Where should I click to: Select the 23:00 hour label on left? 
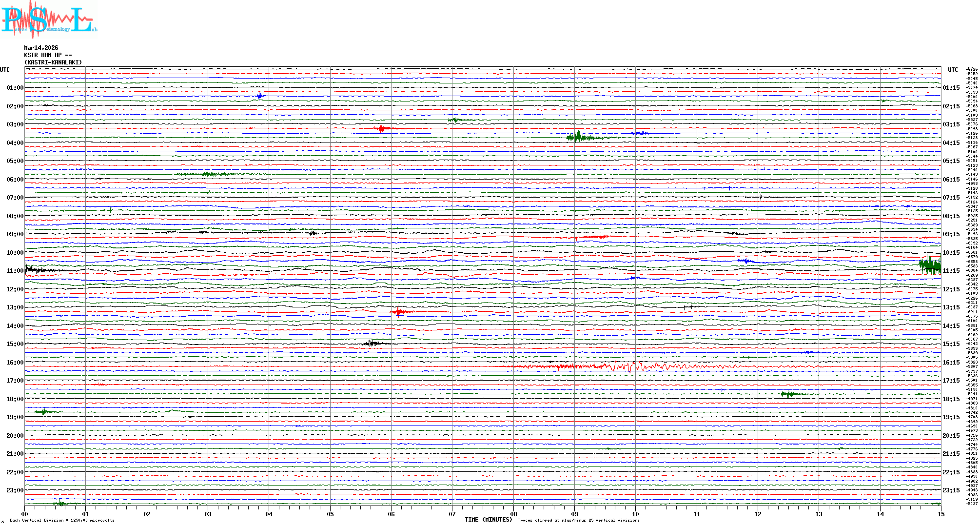point(15,490)
